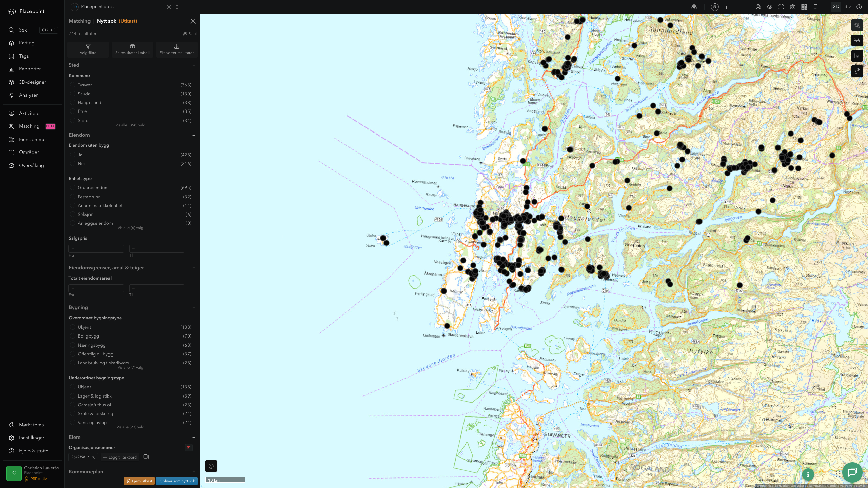The image size is (868, 488).
Task: Collapse the Sted section
Action: 194,65
